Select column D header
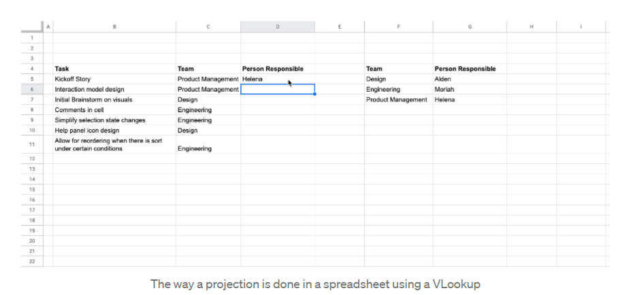644x295 pixels. [278, 27]
